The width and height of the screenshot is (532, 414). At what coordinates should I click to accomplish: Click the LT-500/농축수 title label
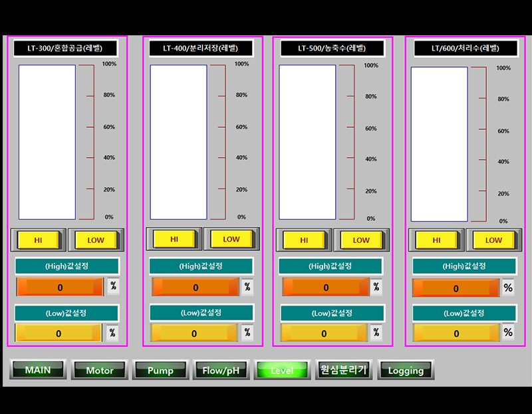click(x=332, y=48)
